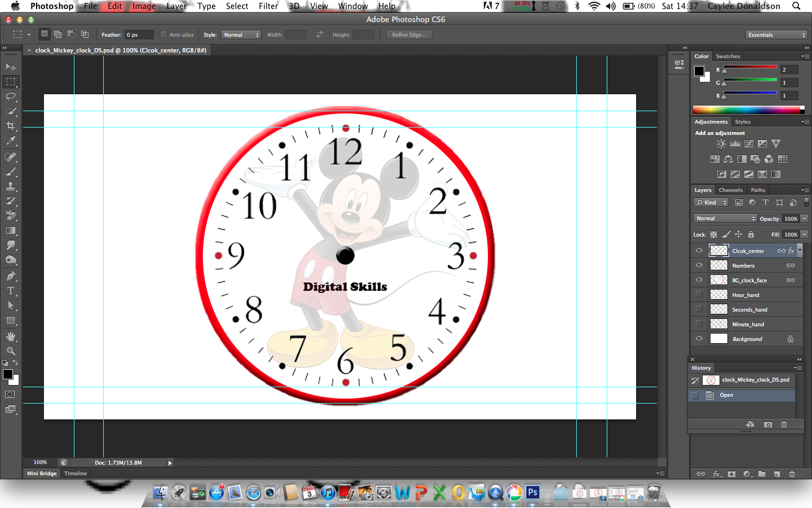Image resolution: width=812 pixels, height=508 pixels.
Task: Select the Eraser tool
Action: click(x=11, y=216)
